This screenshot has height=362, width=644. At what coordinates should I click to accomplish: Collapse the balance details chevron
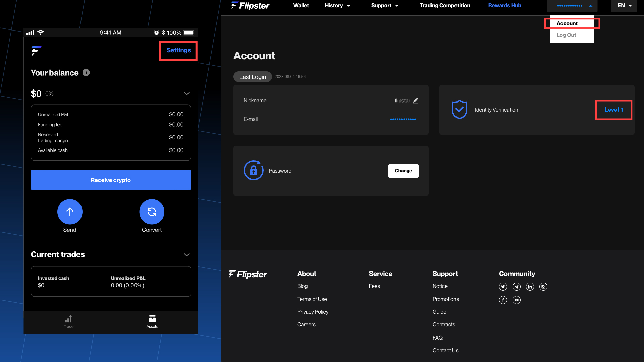tap(187, 94)
